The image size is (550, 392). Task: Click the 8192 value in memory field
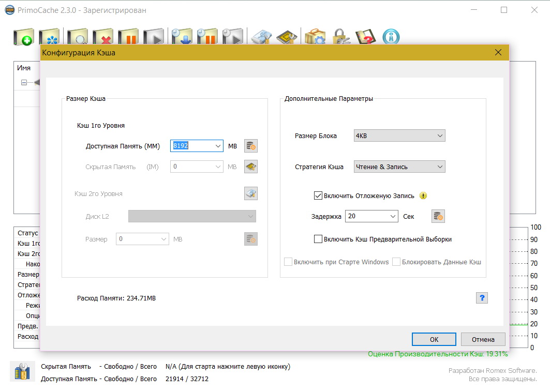(181, 145)
